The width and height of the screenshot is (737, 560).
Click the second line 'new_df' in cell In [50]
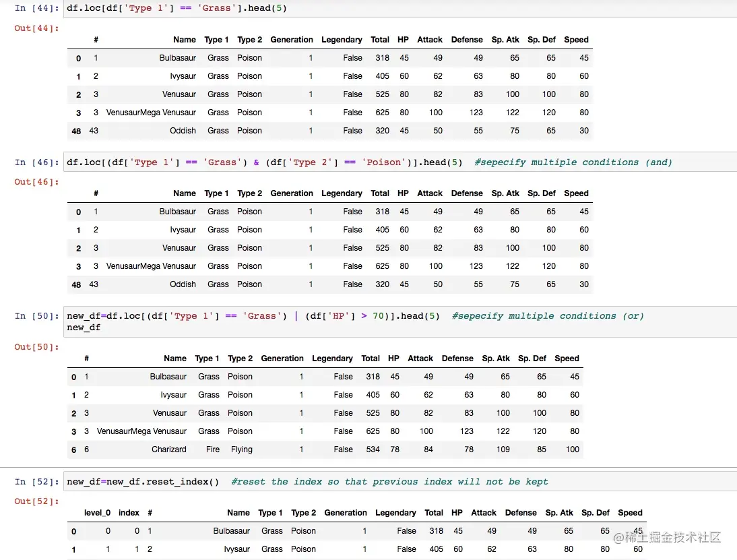pyautogui.click(x=84, y=328)
